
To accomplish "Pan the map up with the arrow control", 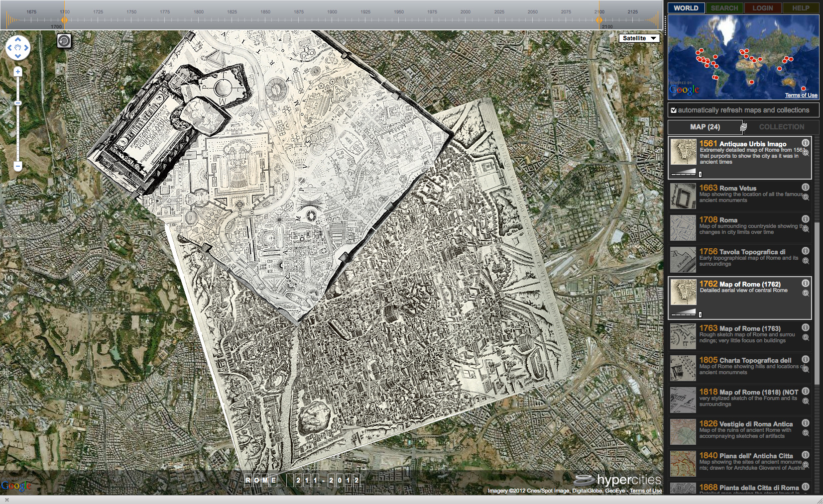I will tap(18, 39).
